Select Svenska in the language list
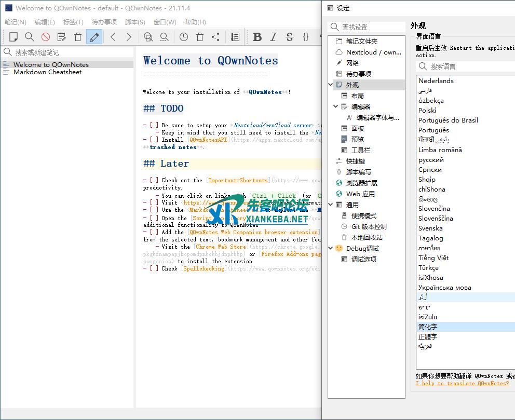 point(430,228)
